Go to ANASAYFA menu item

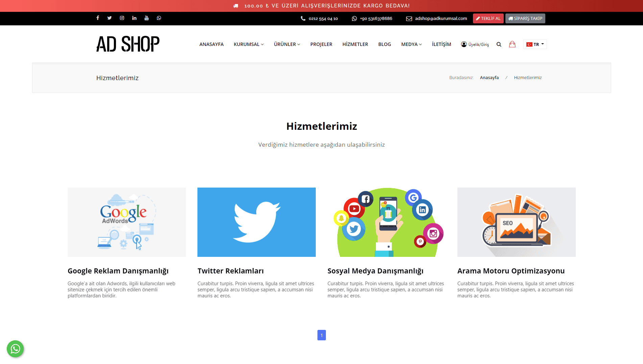(212, 44)
